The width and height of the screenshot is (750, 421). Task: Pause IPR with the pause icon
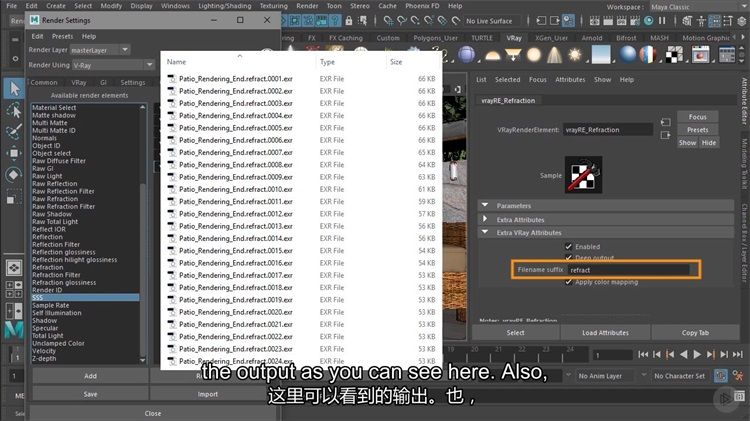(662, 21)
